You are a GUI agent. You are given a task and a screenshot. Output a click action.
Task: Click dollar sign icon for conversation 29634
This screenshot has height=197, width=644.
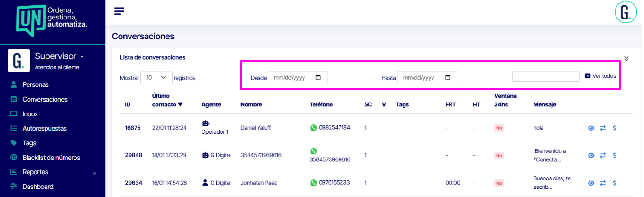[x=614, y=183]
